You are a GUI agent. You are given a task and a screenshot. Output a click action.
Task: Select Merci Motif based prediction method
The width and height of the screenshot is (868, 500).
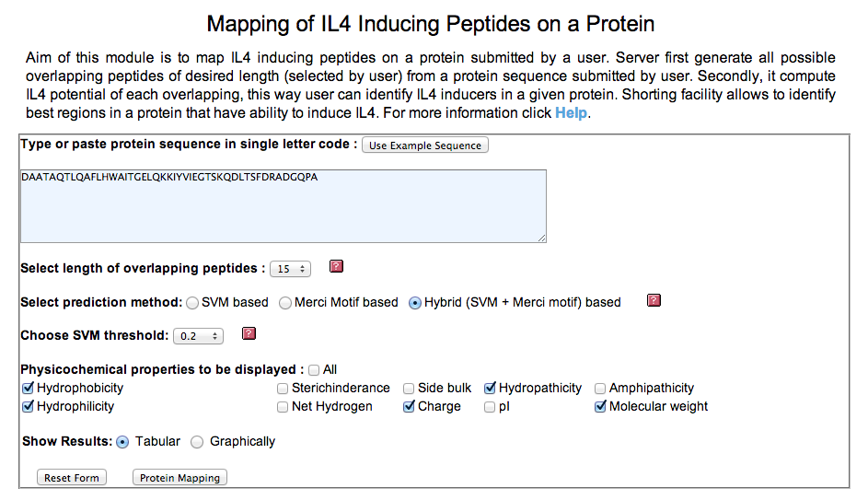[285, 302]
